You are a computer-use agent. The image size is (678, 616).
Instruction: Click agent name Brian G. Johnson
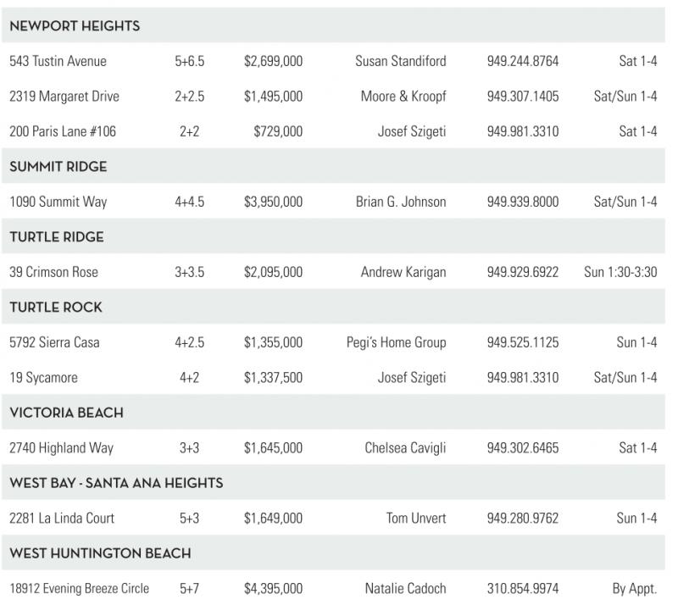click(x=401, y=203)
